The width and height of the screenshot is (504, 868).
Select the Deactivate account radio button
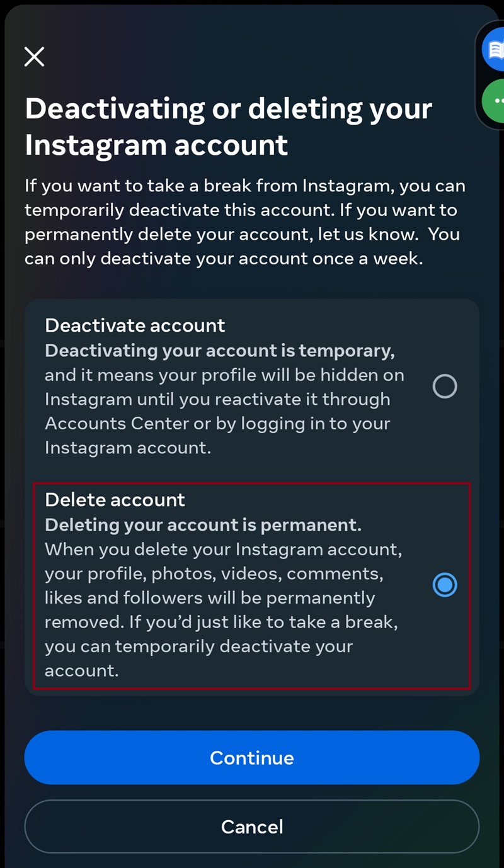[x=445, y=386]
